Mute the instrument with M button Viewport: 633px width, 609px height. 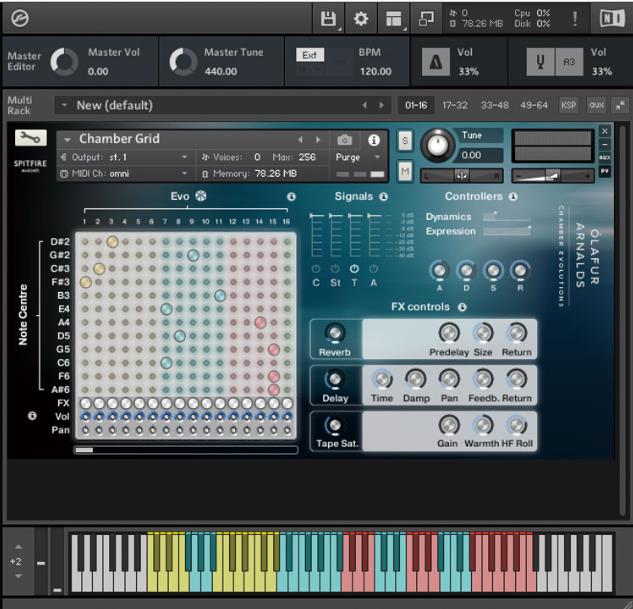405,172
